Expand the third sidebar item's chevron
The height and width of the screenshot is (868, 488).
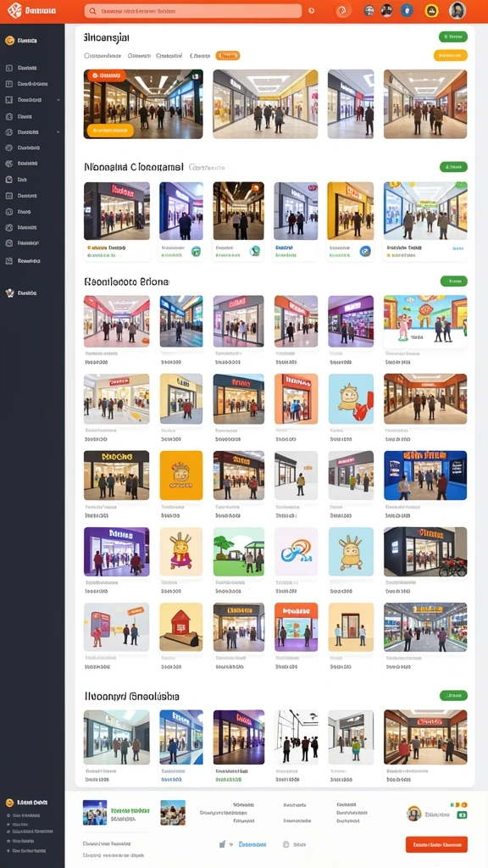pyautogui.click(x=58, y=100)
